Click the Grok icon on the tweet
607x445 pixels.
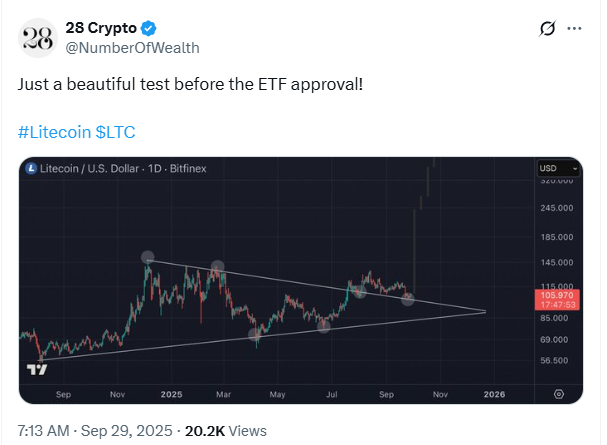[546, 28]
